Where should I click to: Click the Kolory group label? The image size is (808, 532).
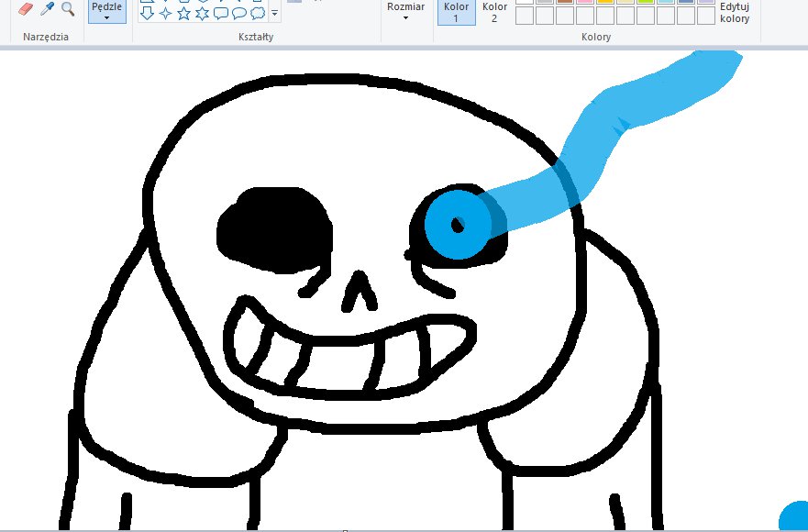[596, 37]
